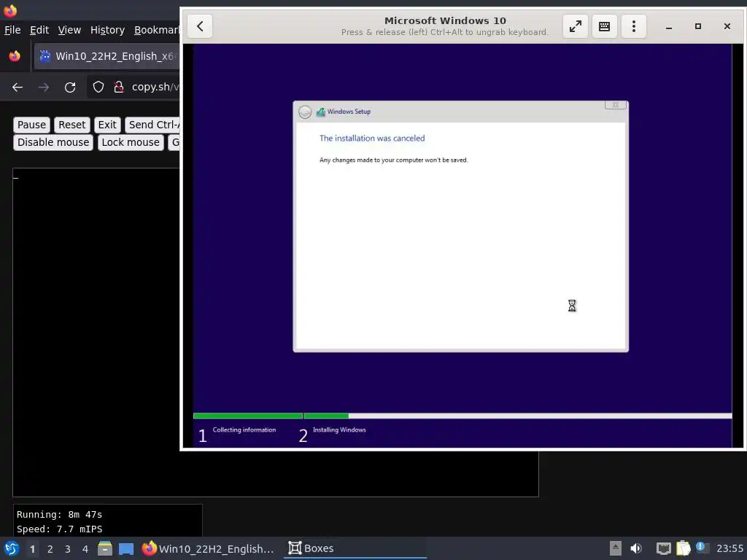Click the Windows Setup title icon
Image resolution: width=747 pixels, height=560 pixels.
click(321, 112)
